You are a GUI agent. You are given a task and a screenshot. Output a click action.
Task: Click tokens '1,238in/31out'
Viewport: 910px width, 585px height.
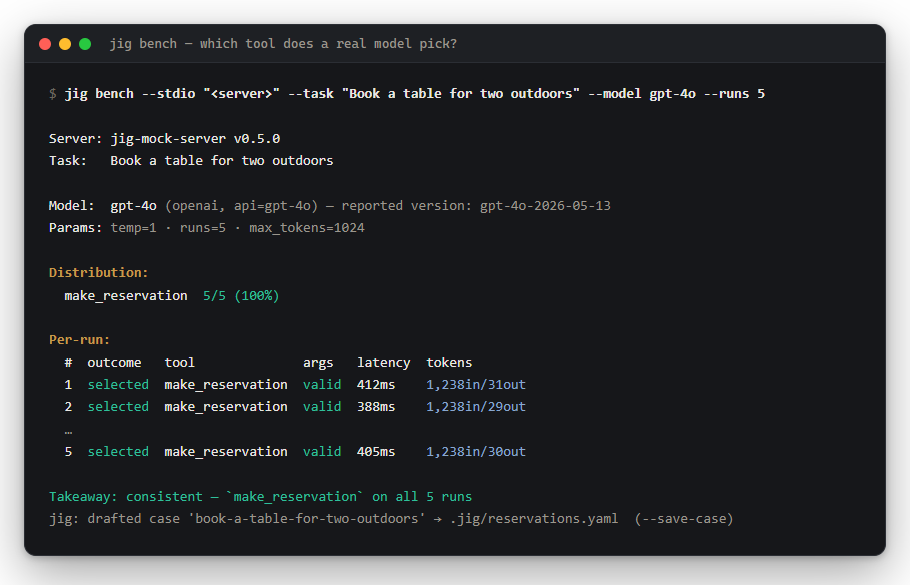[476, 385]
